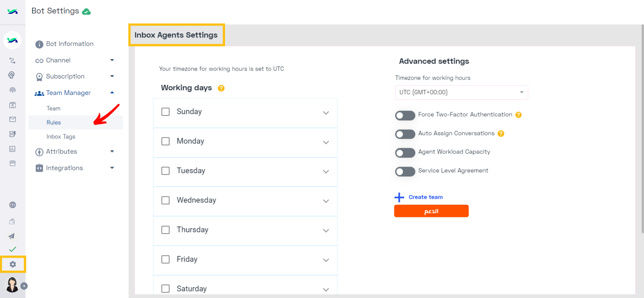Expand the Thursday row chevron
The width and height of the screenshot is (644, 298).
326,231
